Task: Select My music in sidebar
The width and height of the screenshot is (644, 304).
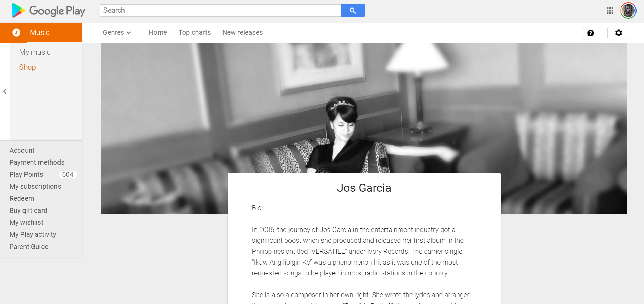Action: point(35,52)
